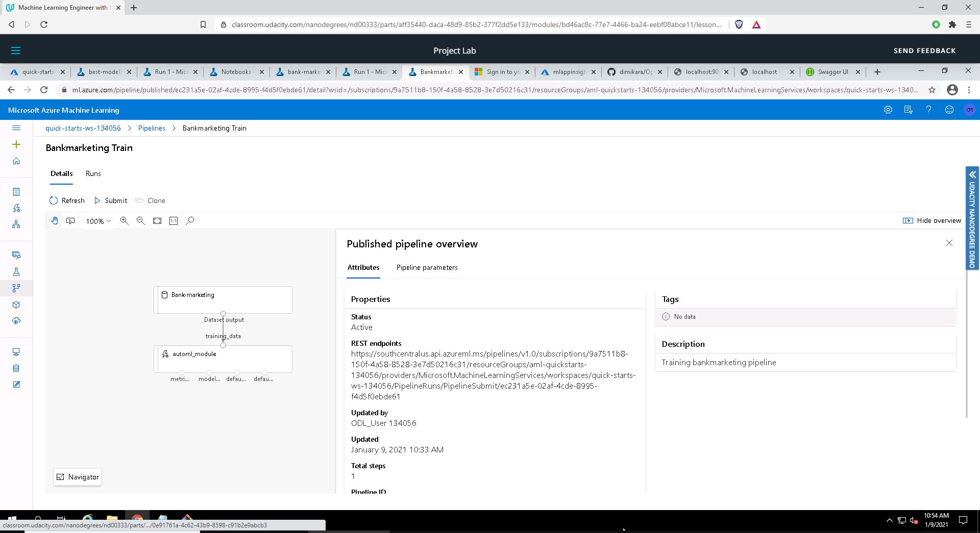The image size is (980, 533).
Task: Click the green plus New icon in sidebar
Action: point(16,145)
